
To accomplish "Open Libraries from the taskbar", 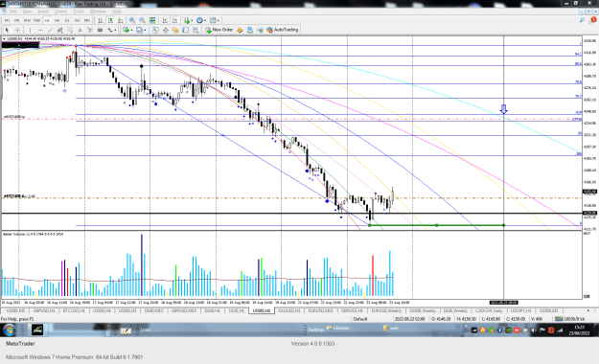I will [x=338, y=329].
